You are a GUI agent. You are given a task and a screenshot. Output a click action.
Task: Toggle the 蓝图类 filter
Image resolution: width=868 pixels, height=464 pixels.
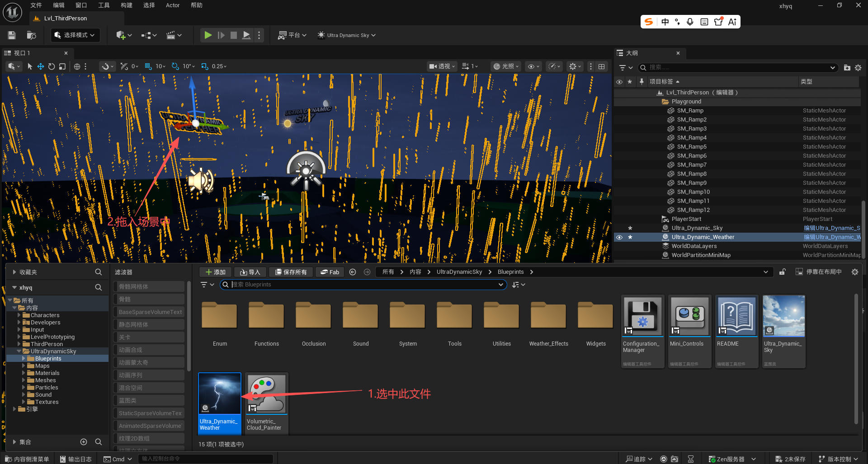(149, 401)
